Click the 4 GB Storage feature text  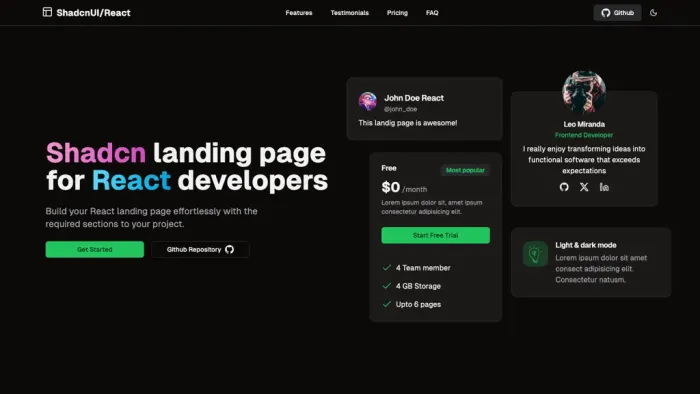tap(418, 286)
